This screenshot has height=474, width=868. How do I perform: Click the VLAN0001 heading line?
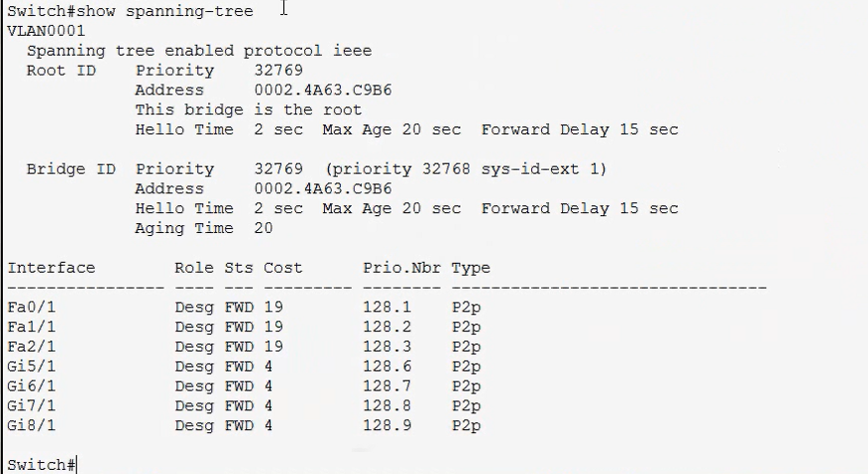(x=47, y=31)
